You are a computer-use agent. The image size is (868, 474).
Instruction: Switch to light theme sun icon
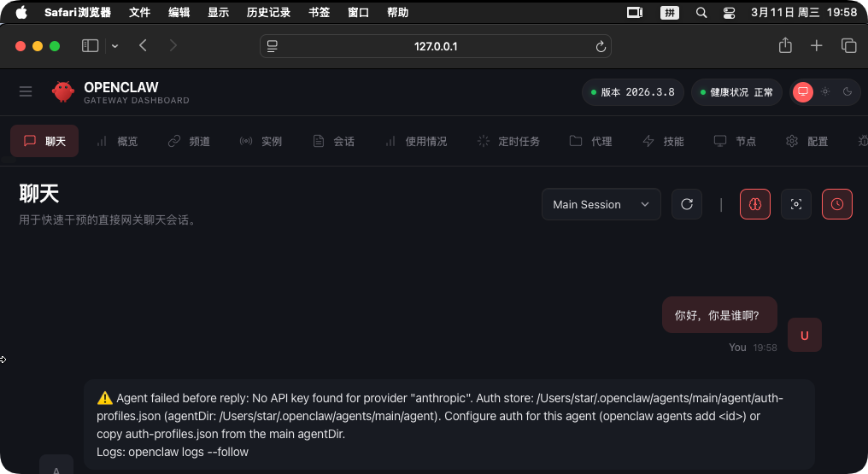click(x=824, y=92)
